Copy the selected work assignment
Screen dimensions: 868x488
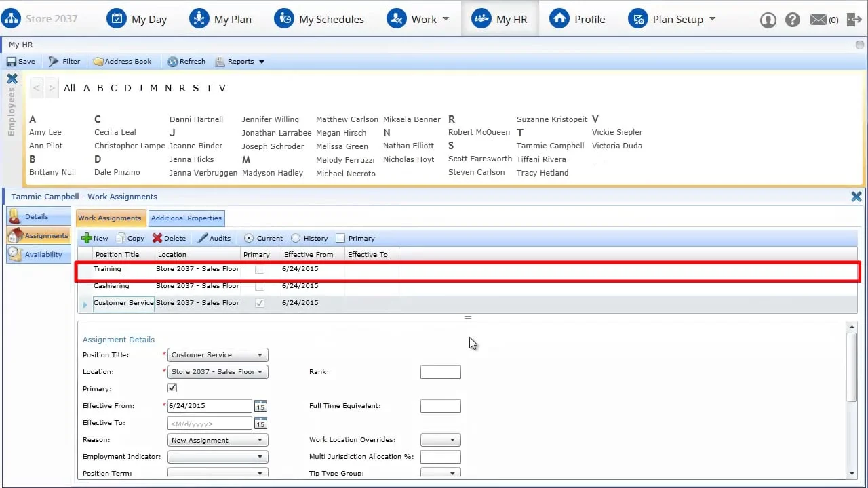click(130, 238)
